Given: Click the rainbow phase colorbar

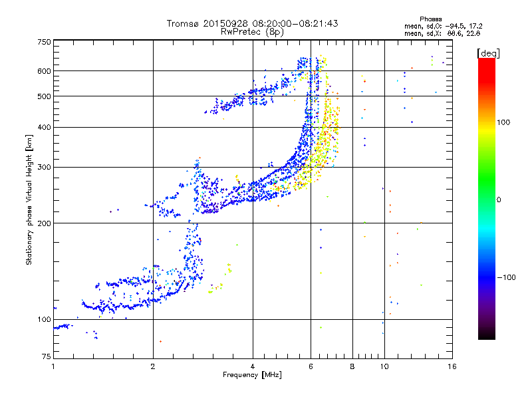Looking at the screenshot, I should pyautogui.click(x=487, y=198).
